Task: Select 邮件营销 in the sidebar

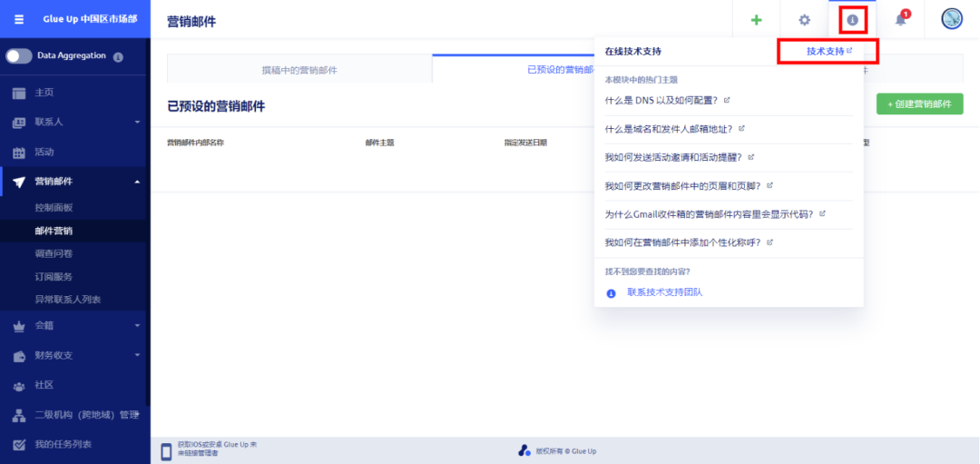Action: [x=54, y=231]
